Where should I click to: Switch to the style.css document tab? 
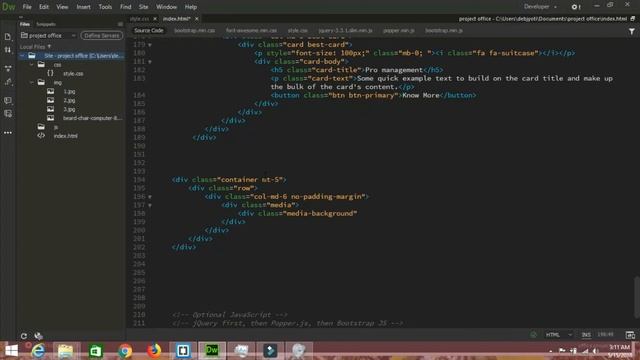pyautogui.click(x=139, y=19)
